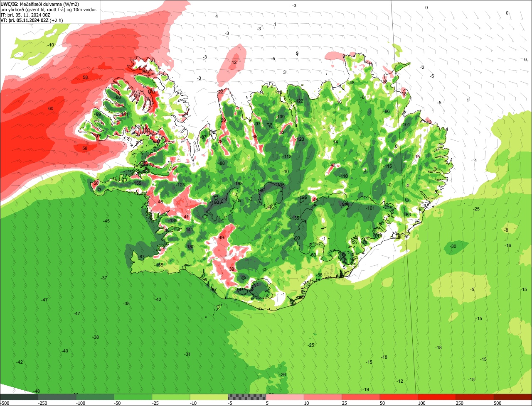
Task: Click the 14 value in northeast Iceland
Action: [335, 142]
